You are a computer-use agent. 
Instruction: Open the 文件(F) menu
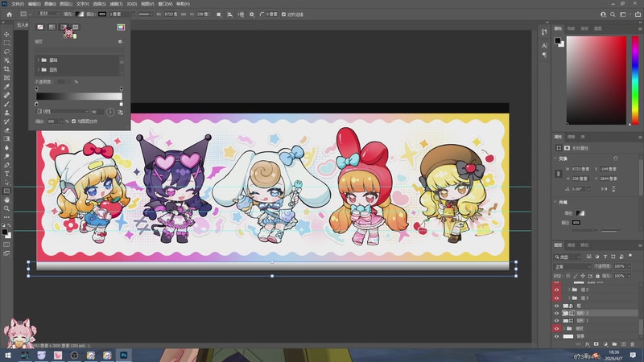tap(18, 4)
